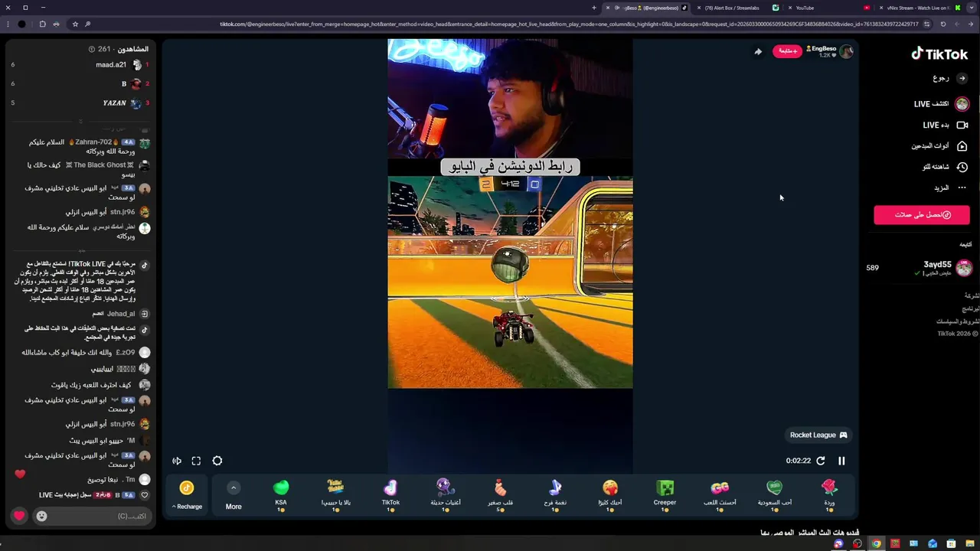Send the KSA gift
This screenshot has height=551, width=980.
pyautogui.click(x=281, y=494)
